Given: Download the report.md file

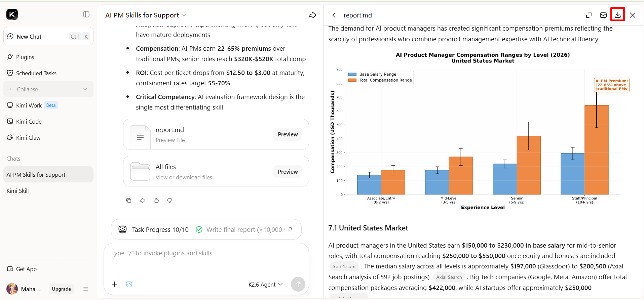Looking at the screenshot, I should pyautogui.click(x=618, y=15).
